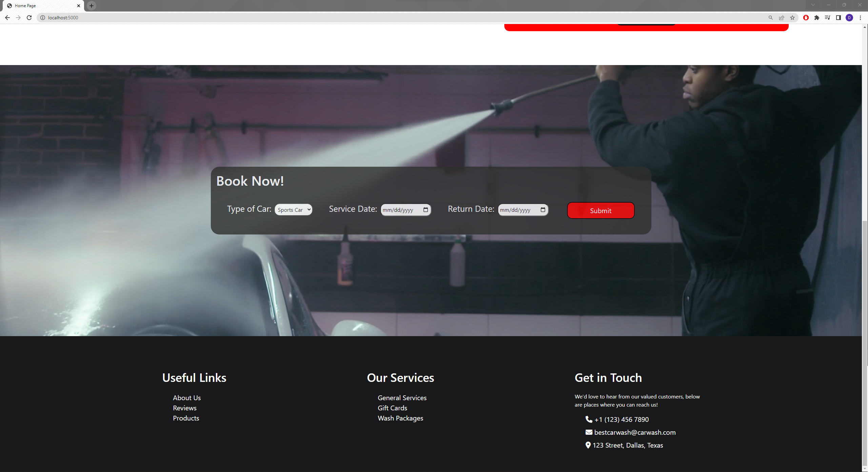Open Service Date calendar picker
This screenshot has width=868, height=472.
(426, 210)
